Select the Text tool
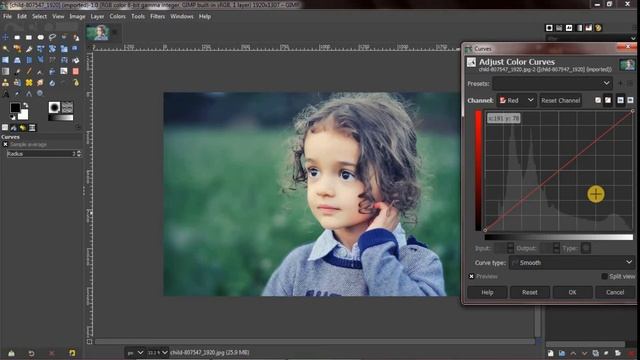 [x=5, y=93]
